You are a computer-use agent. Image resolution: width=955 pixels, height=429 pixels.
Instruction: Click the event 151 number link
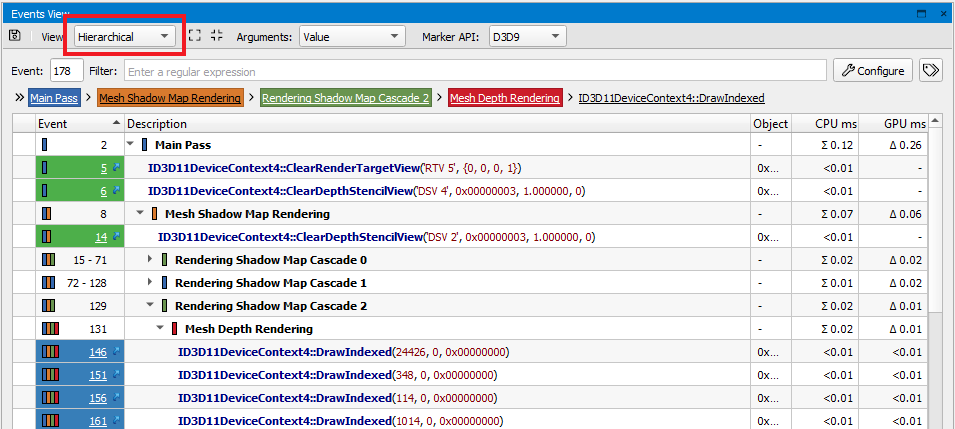[97, 375]
